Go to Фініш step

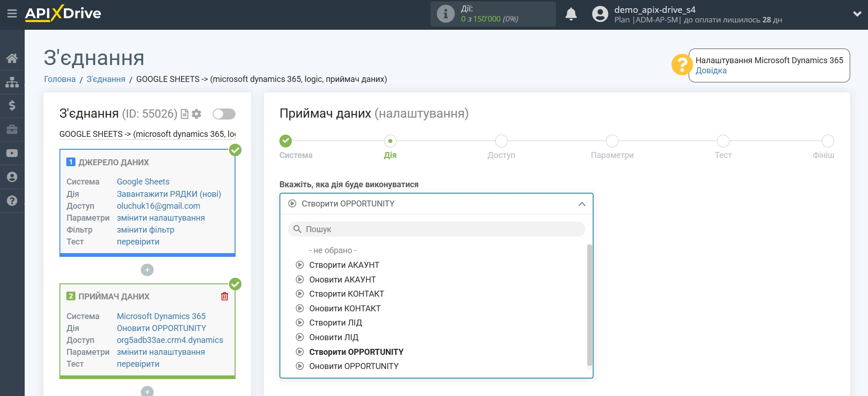[x=828, y=141]
